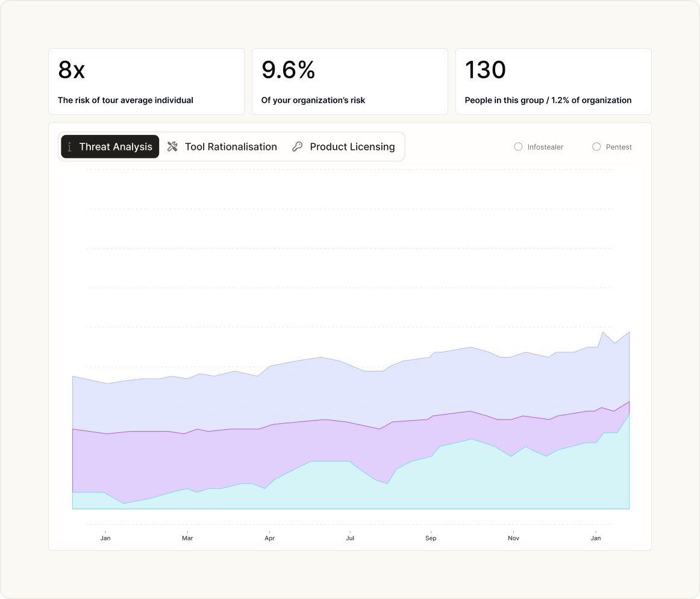The width and height of the screenshot is (700, 599).
Task: Click the light lavender top chart area
Action: (313, 390)
